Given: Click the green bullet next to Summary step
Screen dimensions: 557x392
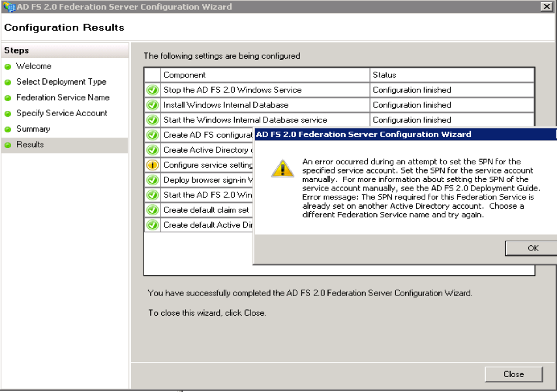Looking at the screenshot, I should point(8,129).
